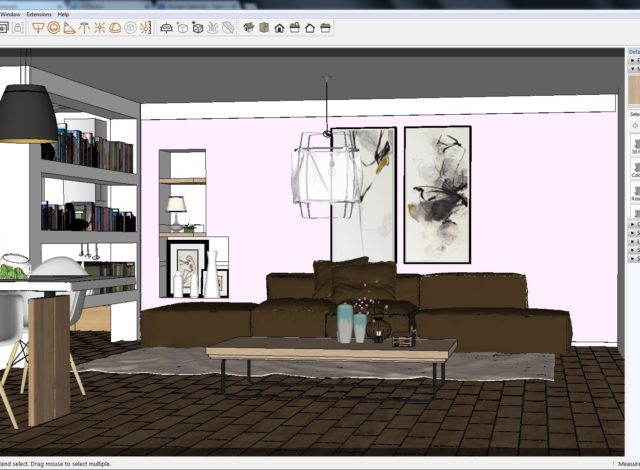Click the back arrow in Materials browser

click(x=636, y=126)
